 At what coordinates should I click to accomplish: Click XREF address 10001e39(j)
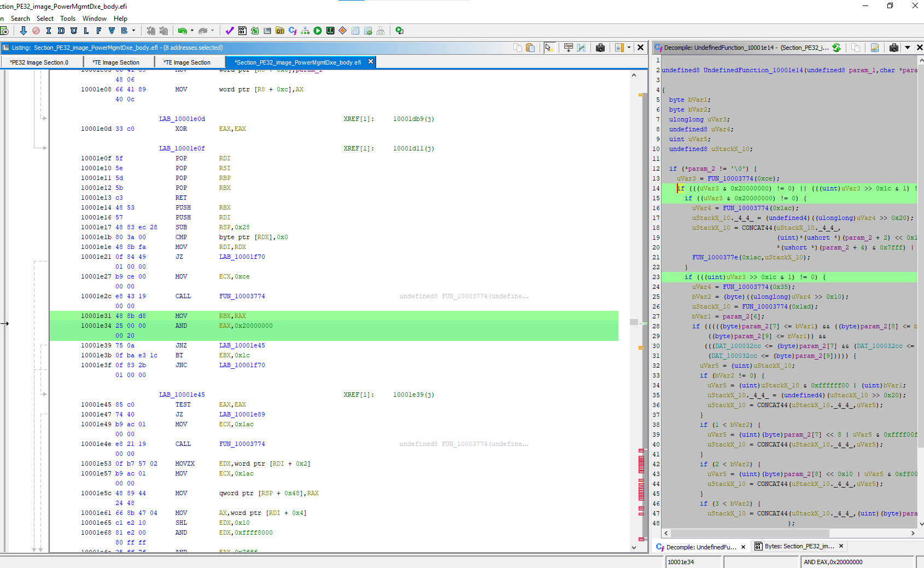(413, 395)
